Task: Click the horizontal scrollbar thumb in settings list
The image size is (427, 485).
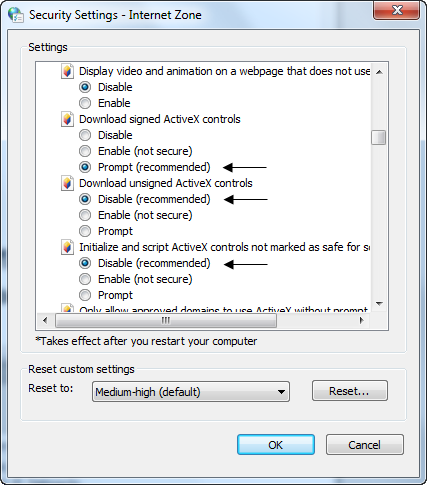Action: click(x=166, y=320)
